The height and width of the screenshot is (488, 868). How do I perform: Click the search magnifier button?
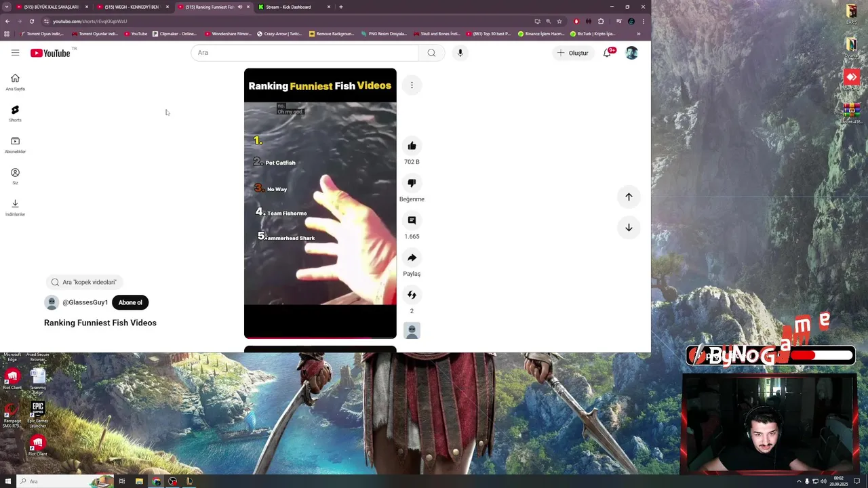pos(431,53)
